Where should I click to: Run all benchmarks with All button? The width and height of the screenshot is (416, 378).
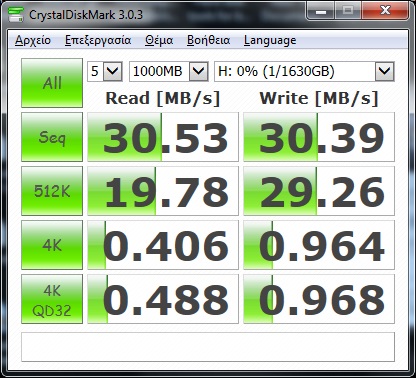[x=52, y=83]
